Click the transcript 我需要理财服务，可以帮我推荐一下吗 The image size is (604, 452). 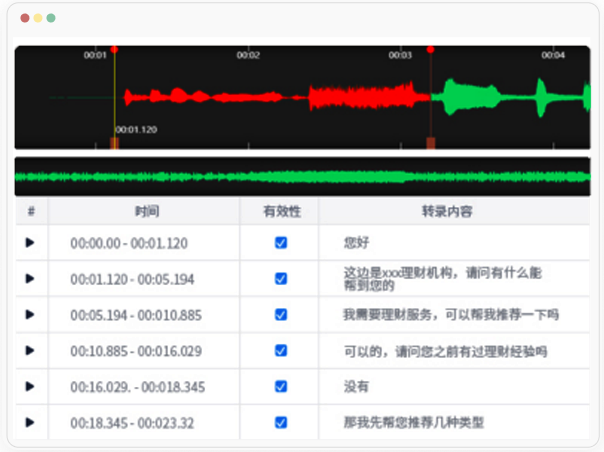(451, 315)
